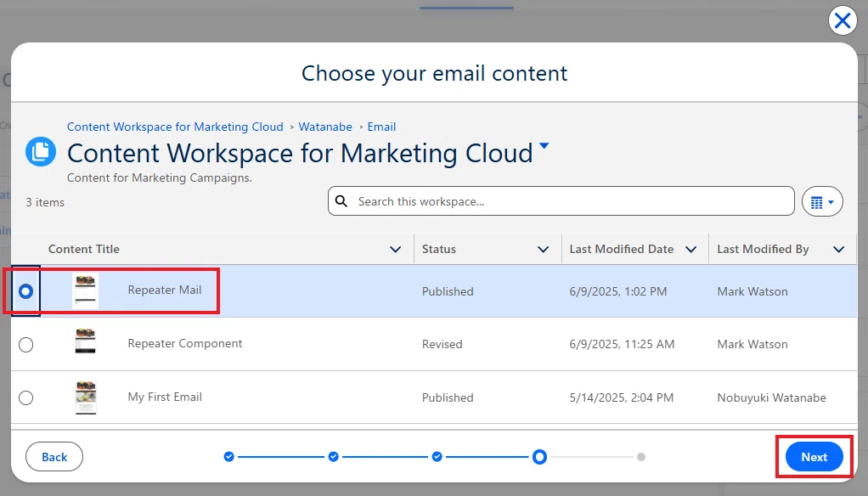
Task: Focus the Search this workspace field
Action: [x=561, y=201]
